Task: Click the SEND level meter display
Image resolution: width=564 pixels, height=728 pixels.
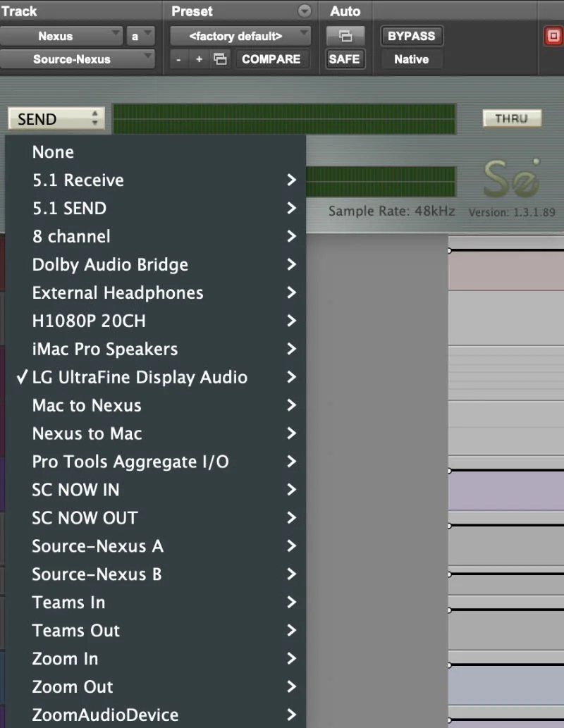Action: pyautogui.click(x=284, y=119)
